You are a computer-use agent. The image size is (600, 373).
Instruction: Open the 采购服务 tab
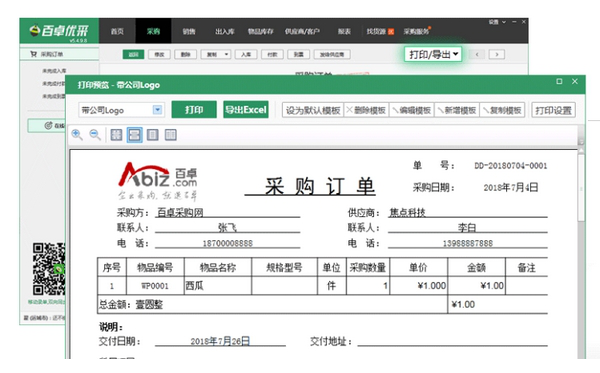[x=417, y=31]
